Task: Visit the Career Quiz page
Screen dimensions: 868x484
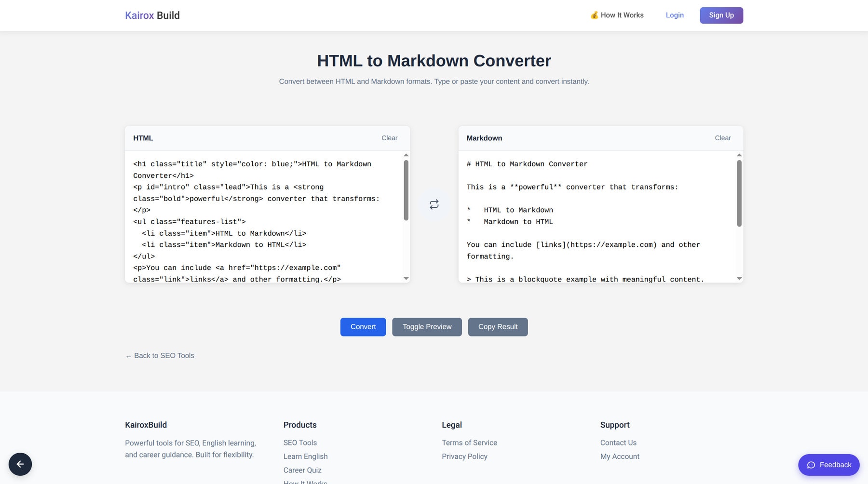Action: 302,470
